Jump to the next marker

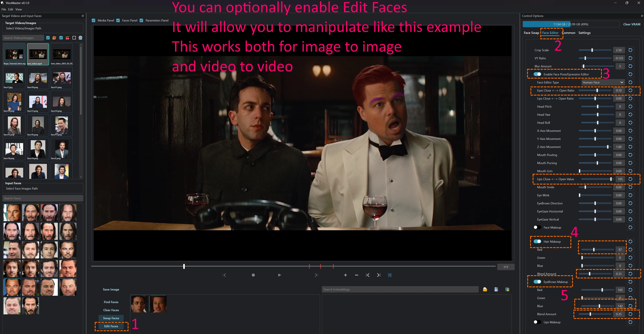(379, 275)
